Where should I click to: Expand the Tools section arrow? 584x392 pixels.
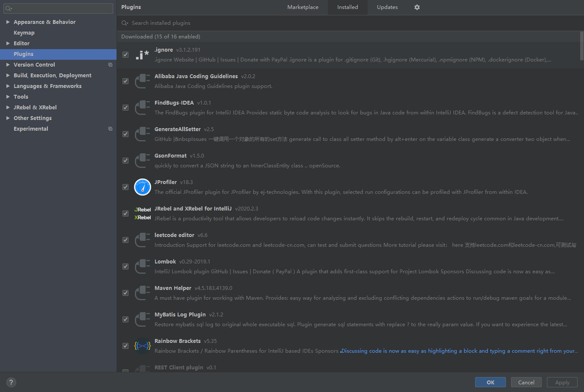coord(8,97)
